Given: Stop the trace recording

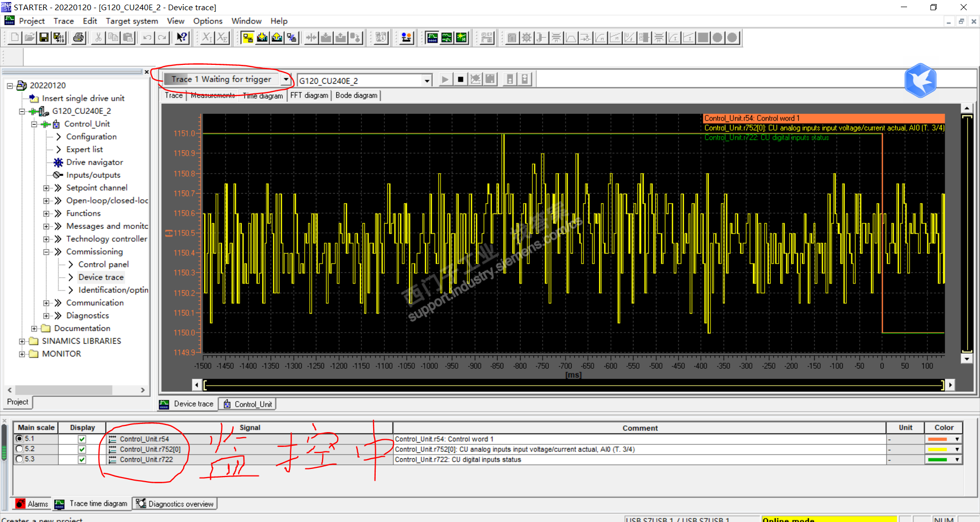Looking at the screenshot, I should [x=460, y=79].
